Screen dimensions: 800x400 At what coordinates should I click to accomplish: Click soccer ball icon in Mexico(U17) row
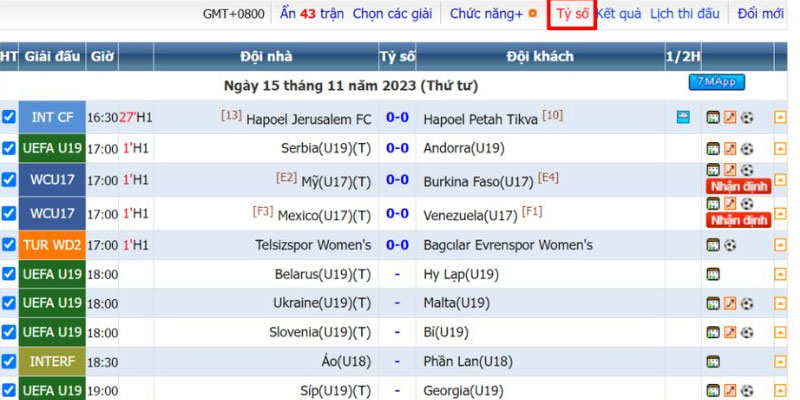click(747, 203)
